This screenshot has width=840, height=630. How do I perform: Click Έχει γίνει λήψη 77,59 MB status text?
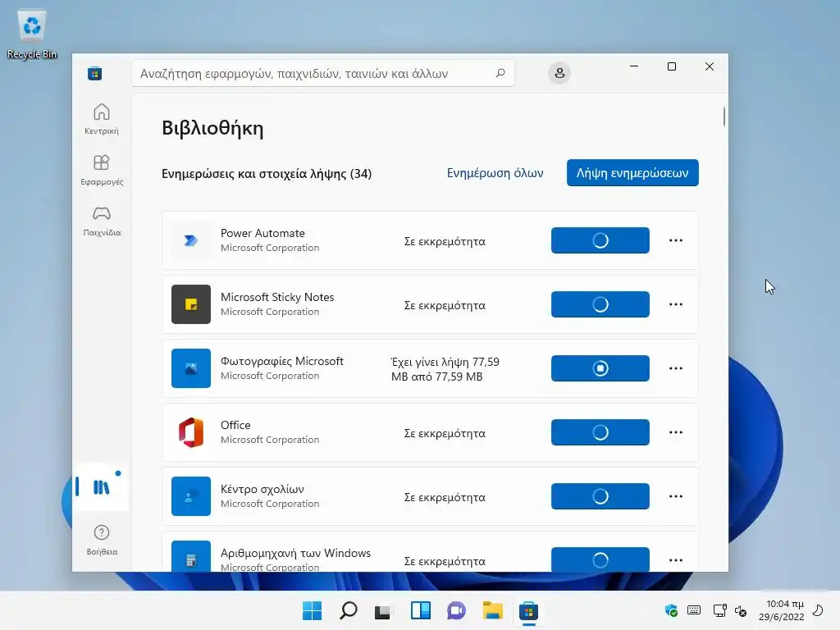coord(445,369)
